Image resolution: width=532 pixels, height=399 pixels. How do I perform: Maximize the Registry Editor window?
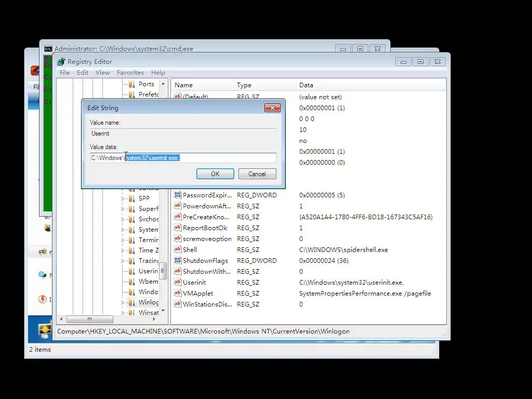[x=420, y=62]
